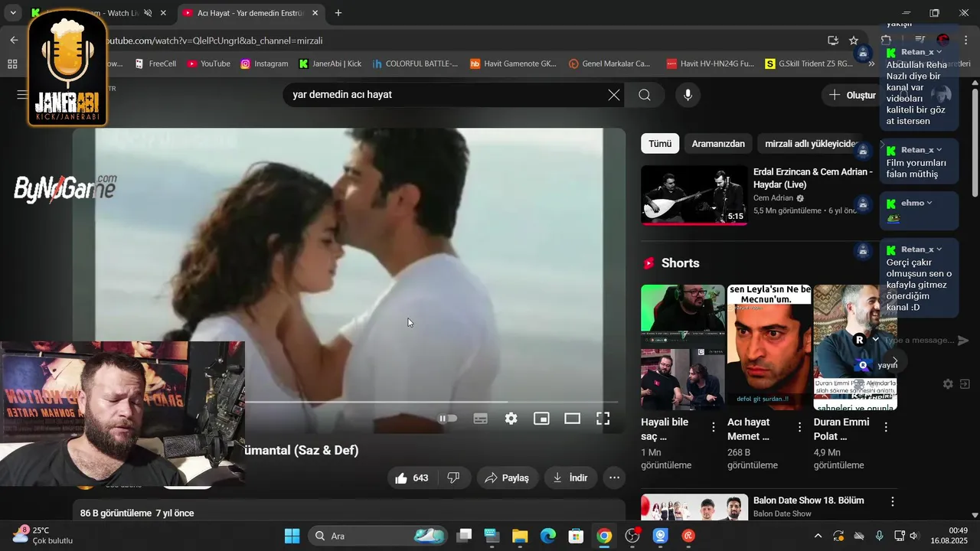Open the Windows Start menu
This screenshot has width=980, height=551.
click(292, 536)
